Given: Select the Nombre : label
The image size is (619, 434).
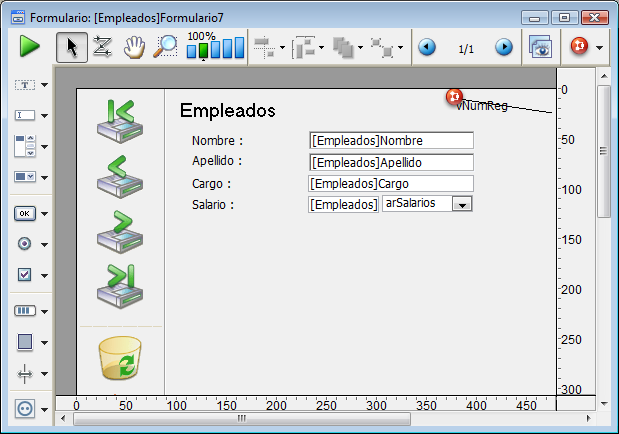Looking at the screenshot, I should tap(217, 141).
